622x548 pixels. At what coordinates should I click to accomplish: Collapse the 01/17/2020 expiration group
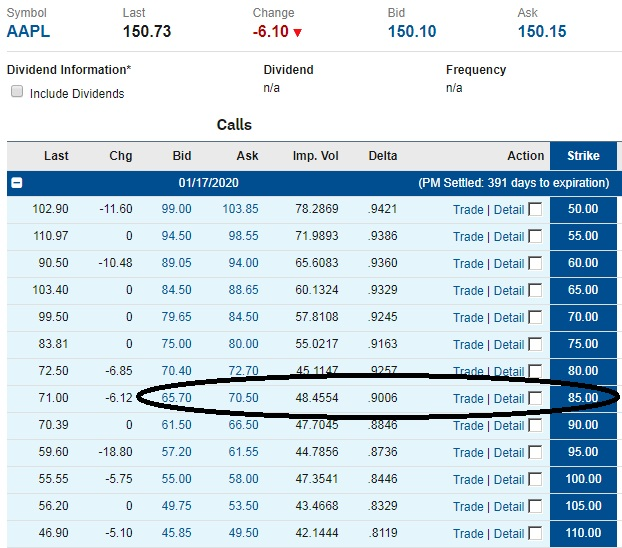point(17,183)
